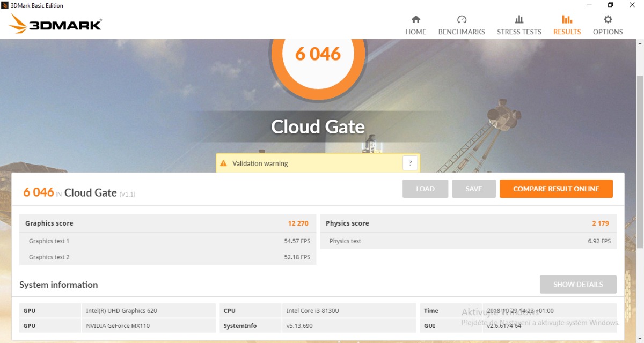This screenshot has height=343, width=644.
Task: Click the vertical scrollbar on the right
Action: coord(639,161)
